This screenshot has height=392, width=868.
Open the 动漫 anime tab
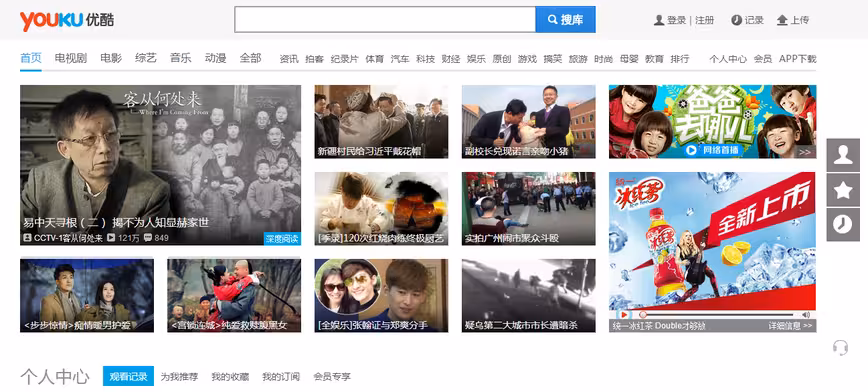point(215,58)
